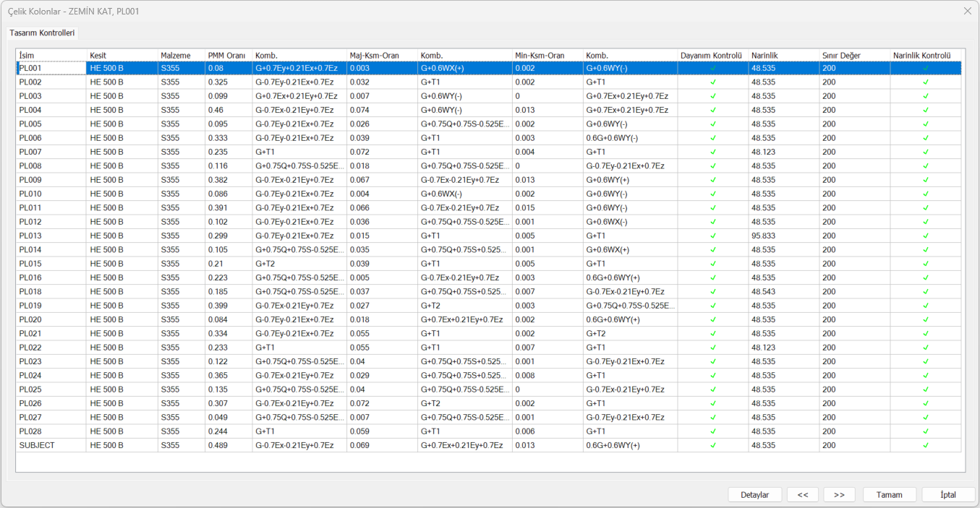Go to next column with >> button
Viewport: 980px width, 508px height.
839,495
